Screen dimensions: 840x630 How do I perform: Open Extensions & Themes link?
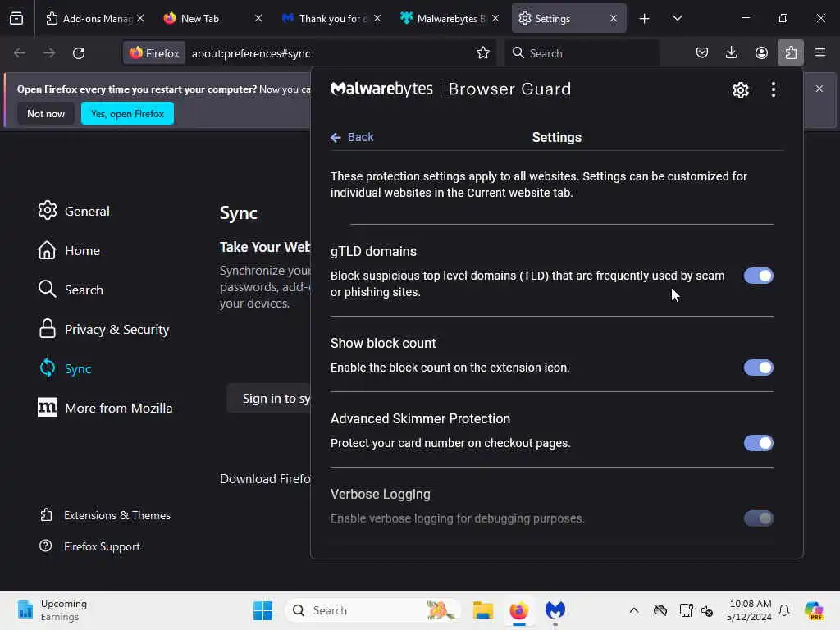(x=106, y=515)
